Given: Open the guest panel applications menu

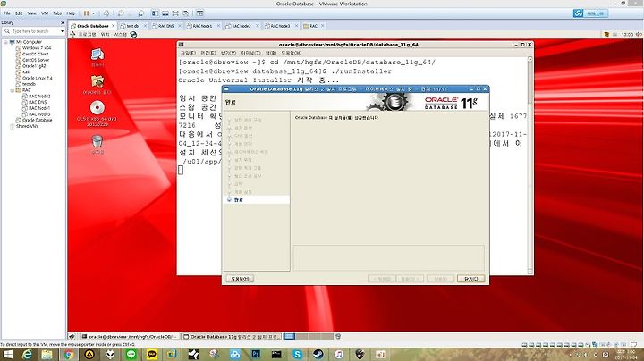Looking at the screenshot, I should tap(87, 35).
